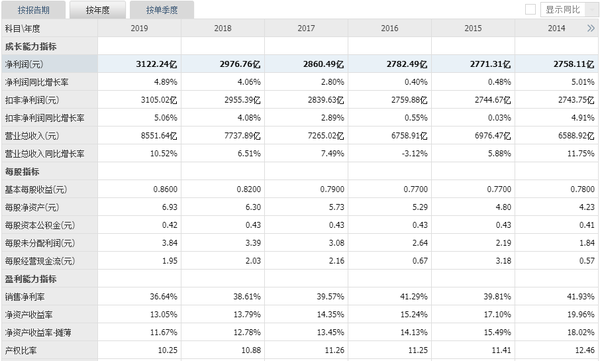Click the 成长能力指标 section heading
Screen dimensions: 600x361
pyautogui.click(x=31, y=47)
